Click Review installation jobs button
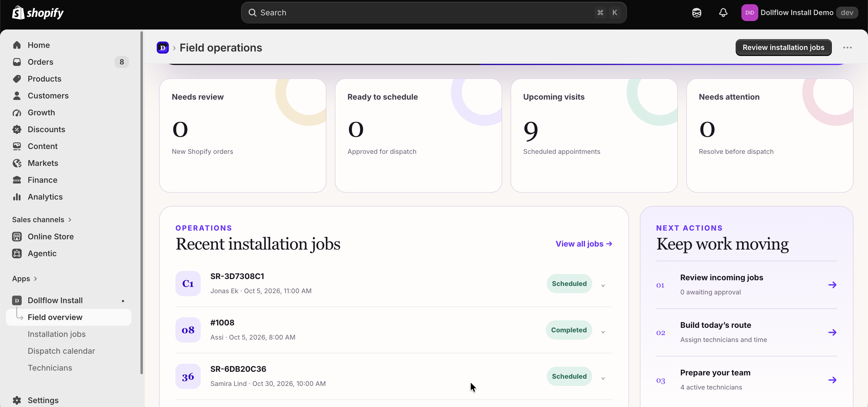 pyautogui.click(x=783, y=48)
